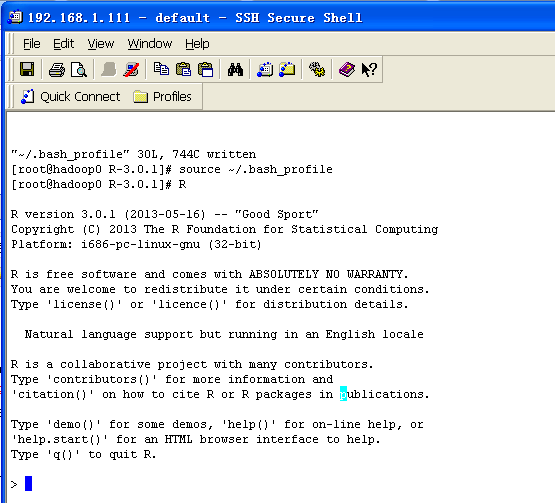Screen dimensions: 555x503
Task: Click the Copy icon in toolbar
Action: tap(161, 69)
